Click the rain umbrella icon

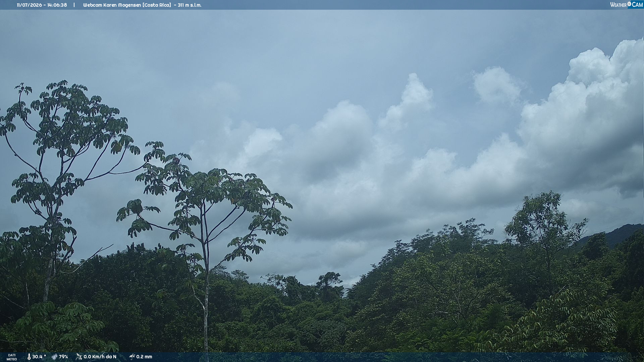[x=132, y=357]
